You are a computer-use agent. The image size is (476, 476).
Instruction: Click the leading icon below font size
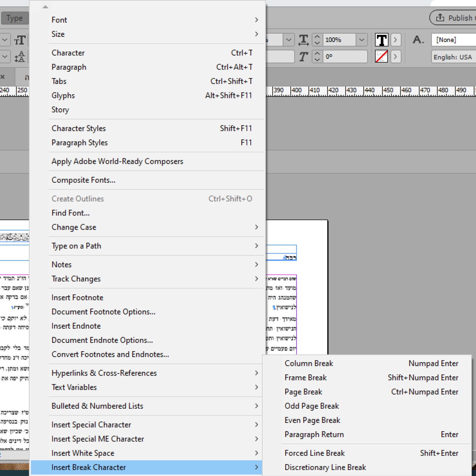[20, 57]
